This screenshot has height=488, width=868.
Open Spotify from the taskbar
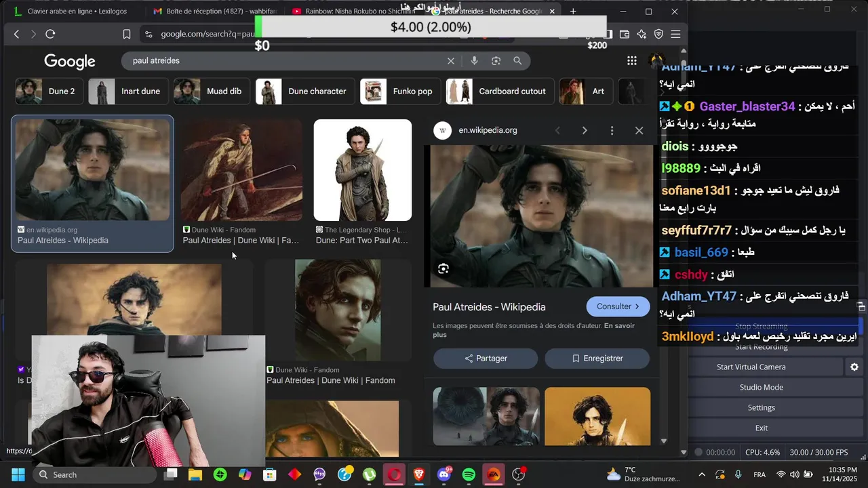click(469, 474)
